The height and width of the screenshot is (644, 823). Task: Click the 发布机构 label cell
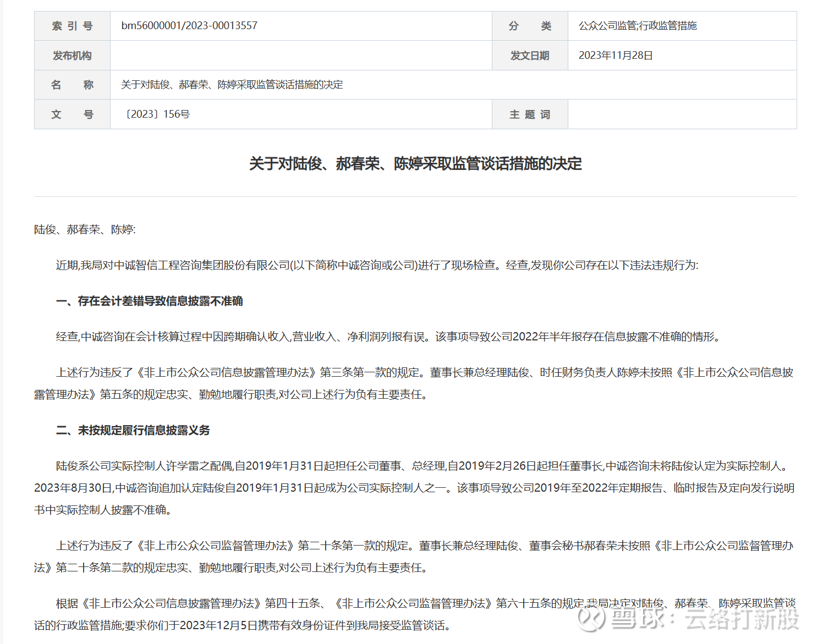(x=72, y=56)
